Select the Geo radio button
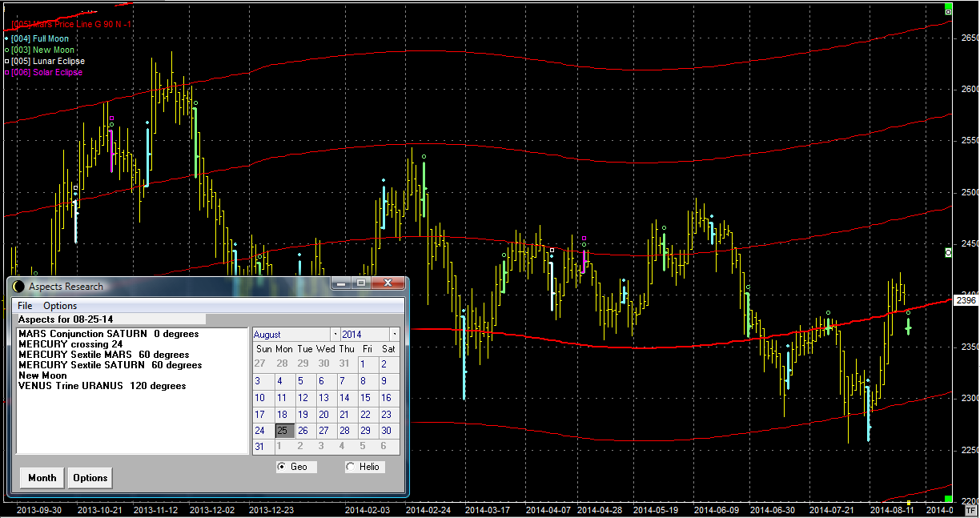Image resolution: width=980 pixels, height=518 pixels. click(281, 467)
